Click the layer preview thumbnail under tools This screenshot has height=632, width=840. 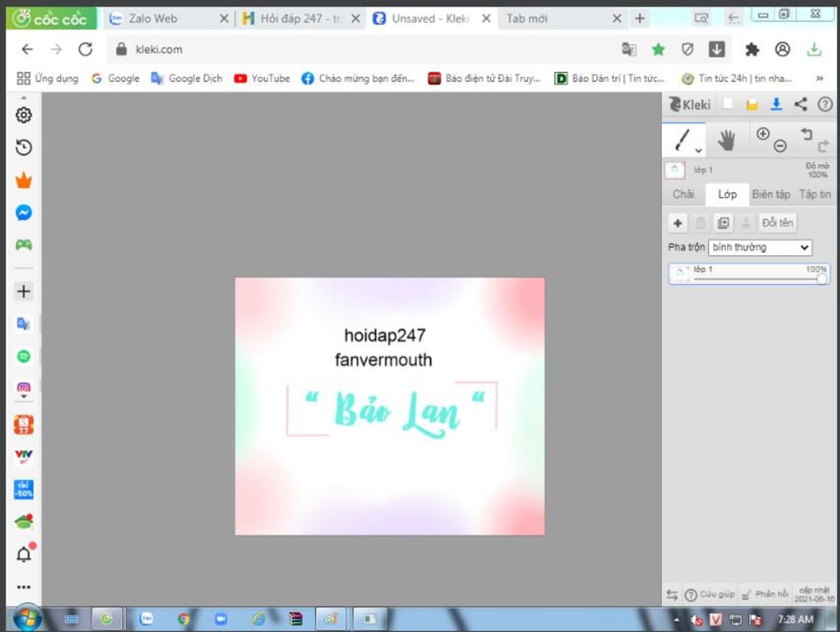coord(674,170)
